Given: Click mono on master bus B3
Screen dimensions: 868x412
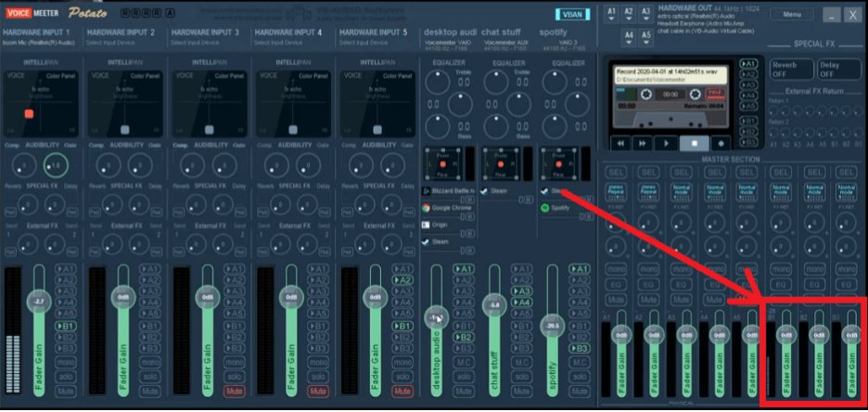Looking at the screenshot, I should point(846,270).
